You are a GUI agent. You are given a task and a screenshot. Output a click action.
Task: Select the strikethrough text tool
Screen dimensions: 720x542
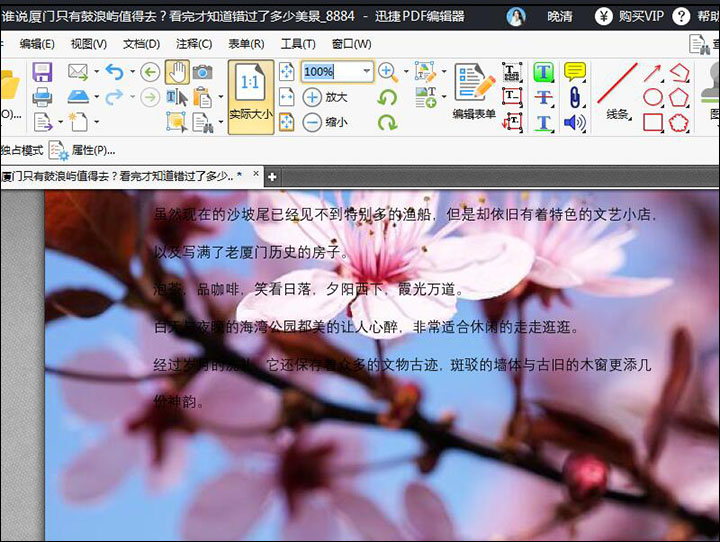(543, 97)
